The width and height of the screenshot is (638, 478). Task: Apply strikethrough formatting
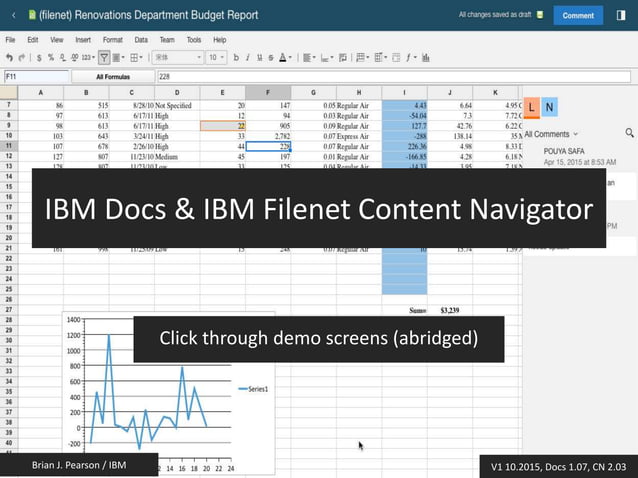click(x=271, y=58)
